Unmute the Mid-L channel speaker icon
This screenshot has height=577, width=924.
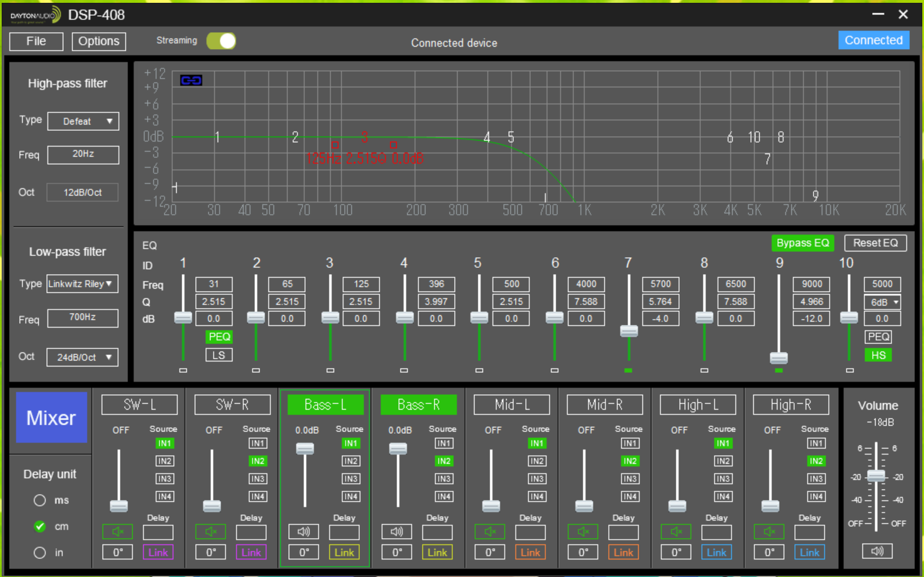490,531
